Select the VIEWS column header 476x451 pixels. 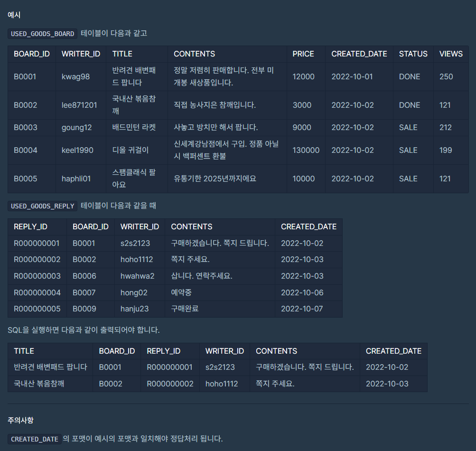coord(451,54)
